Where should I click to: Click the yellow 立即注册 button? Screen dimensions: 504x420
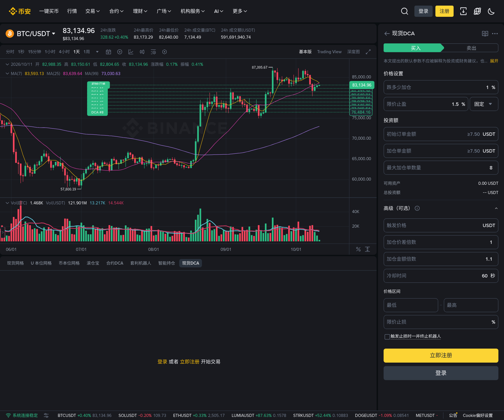click(441, 356)
